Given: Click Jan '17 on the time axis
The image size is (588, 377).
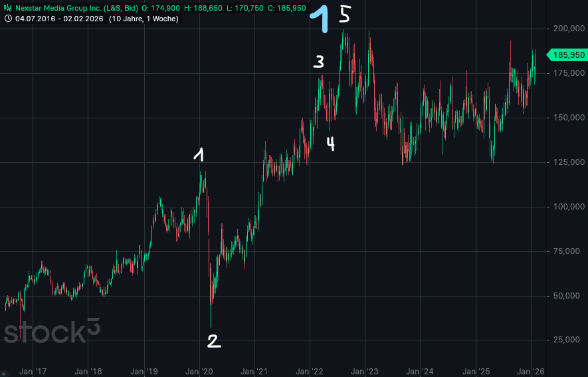Looking at the screenshot, I should [33, 371].
